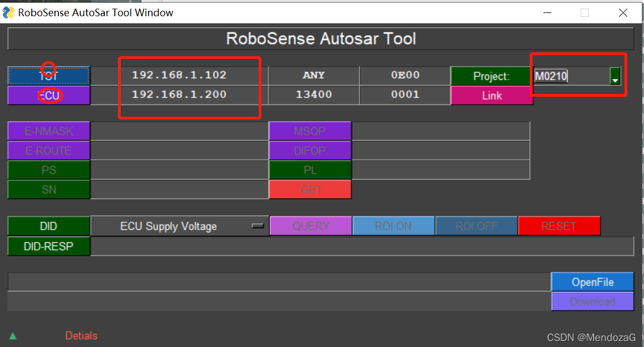Click the DIFOP button
This screenshot has width=644, height=347.
310,151
